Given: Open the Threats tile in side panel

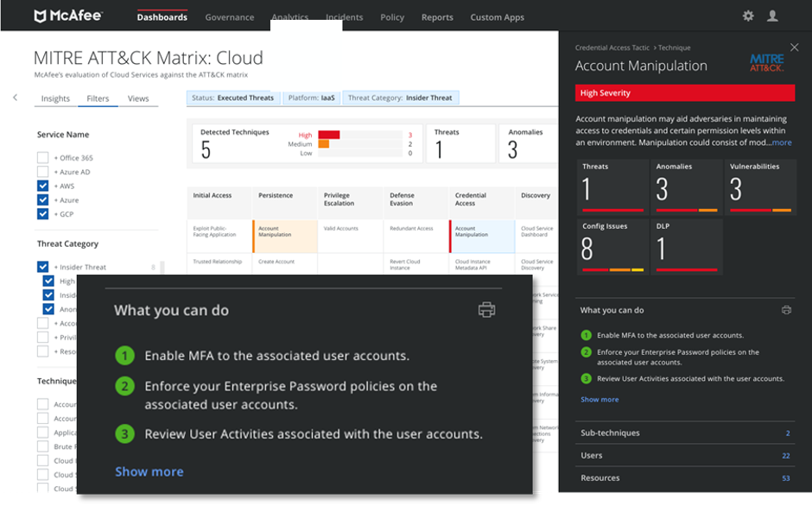Looking at the screenshot, I should [x=612, y=187].
